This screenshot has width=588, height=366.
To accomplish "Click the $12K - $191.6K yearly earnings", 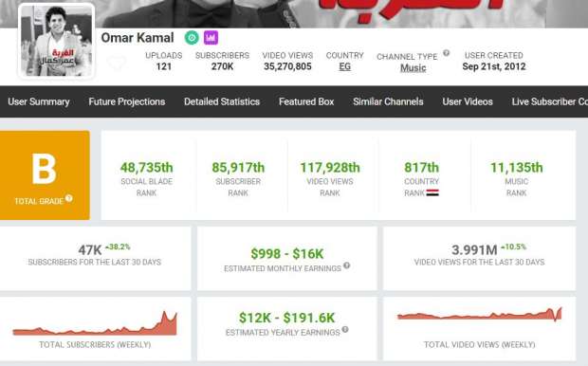I will [x=286, y=318].
